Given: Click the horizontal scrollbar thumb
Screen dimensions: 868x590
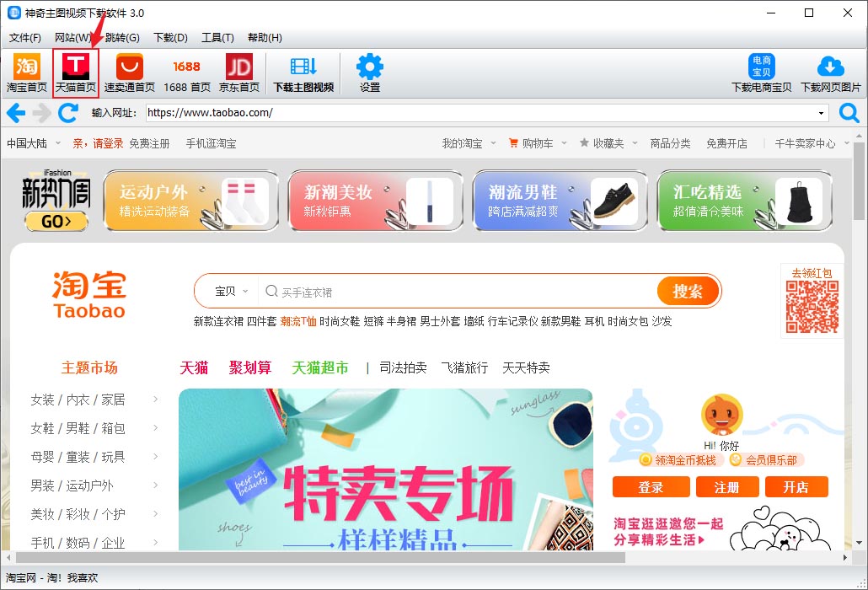Looking at the screenshot, I should [320, 557].
